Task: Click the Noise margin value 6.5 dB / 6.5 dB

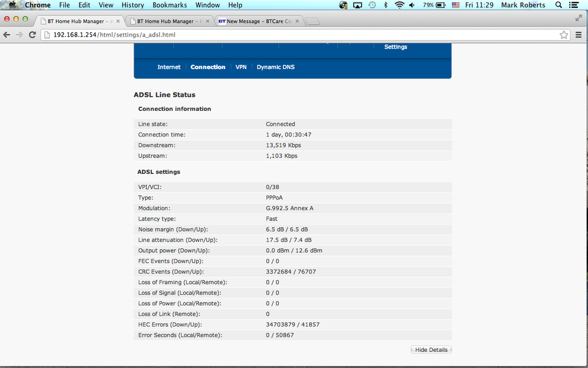Action: coord(287,229)
